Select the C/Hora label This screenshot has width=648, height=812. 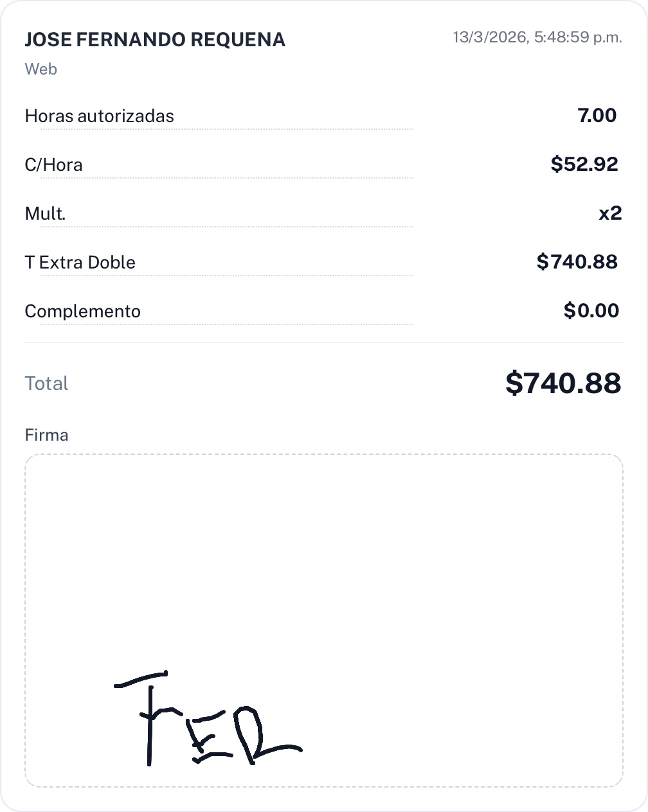tap(54, 165)
